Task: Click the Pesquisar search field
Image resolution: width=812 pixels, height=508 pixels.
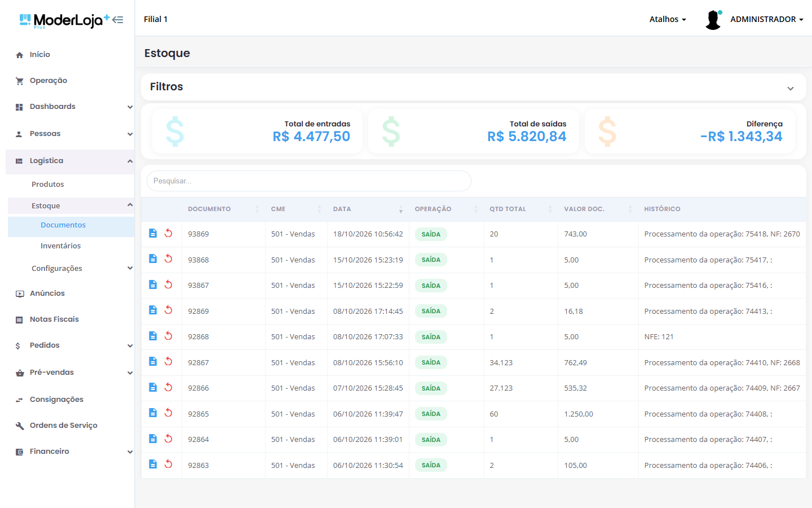Action: click(x=309, y=181)
